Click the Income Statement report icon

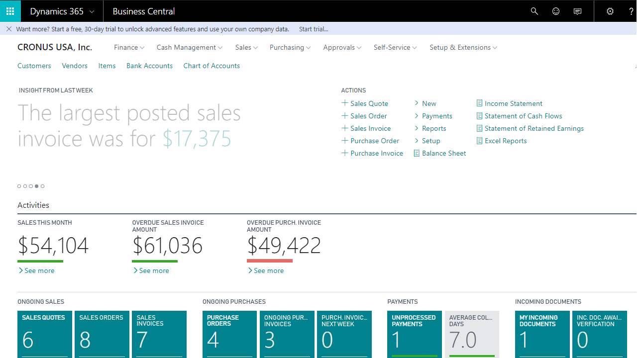(479, 103)
